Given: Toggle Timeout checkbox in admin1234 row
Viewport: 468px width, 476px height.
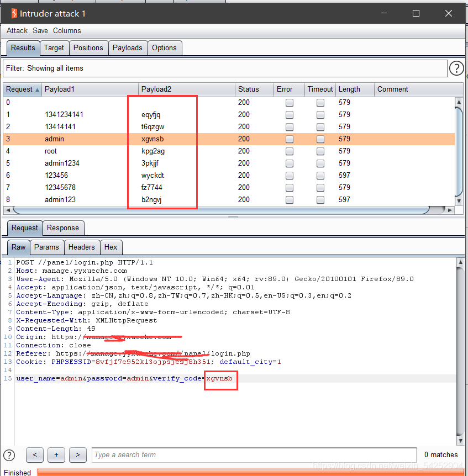Looking at the screenshot, I should [320, 163].
